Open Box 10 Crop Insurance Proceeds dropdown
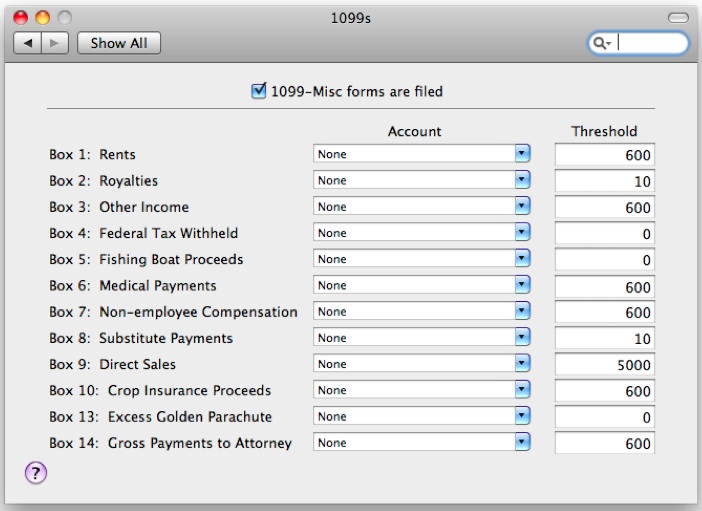This screenshot has height=511, width=702. (422, 390)
